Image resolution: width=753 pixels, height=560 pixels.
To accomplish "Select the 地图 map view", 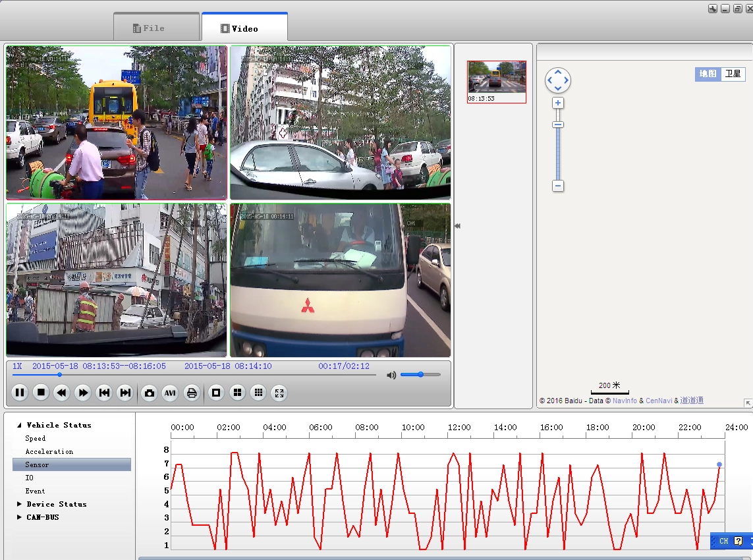I will [x=708, y=74].
